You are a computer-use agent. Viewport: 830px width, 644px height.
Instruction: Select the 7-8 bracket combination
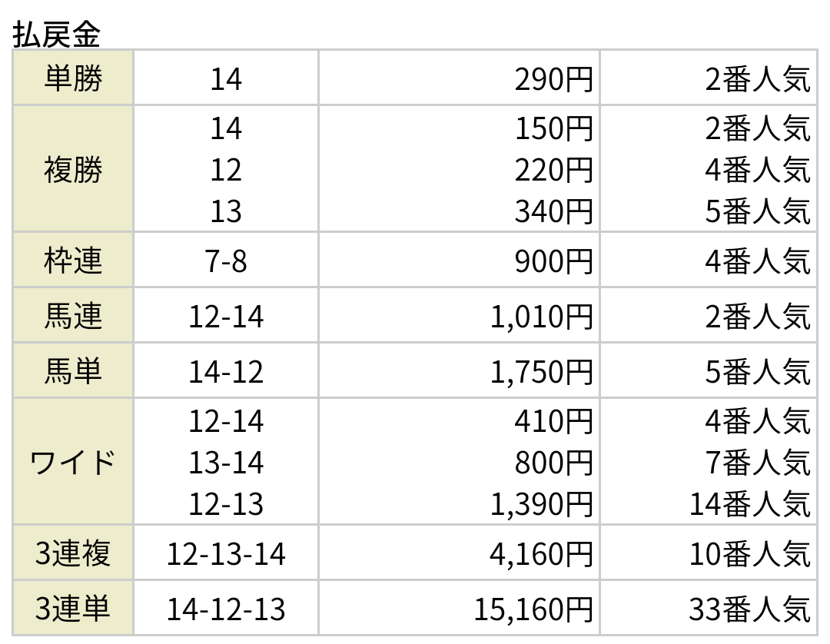click(226, 261)
